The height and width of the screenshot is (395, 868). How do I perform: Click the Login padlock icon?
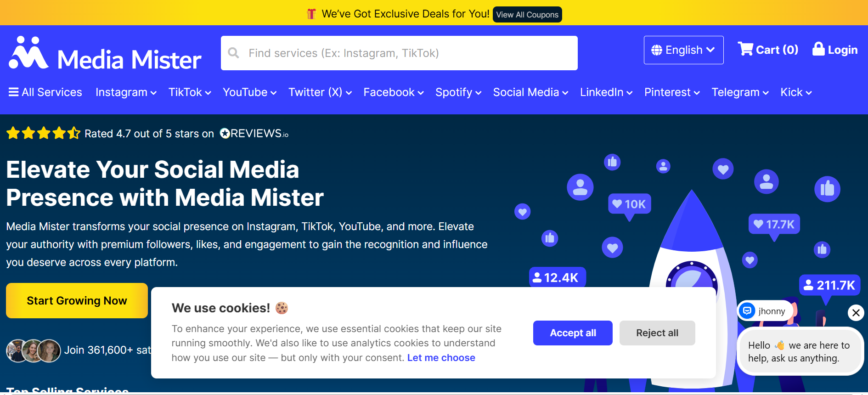point(818,49)
